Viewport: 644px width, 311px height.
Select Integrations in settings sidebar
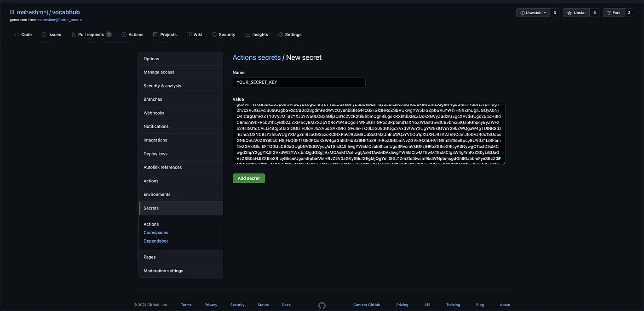pyautogui.click(x=181, y=140)
